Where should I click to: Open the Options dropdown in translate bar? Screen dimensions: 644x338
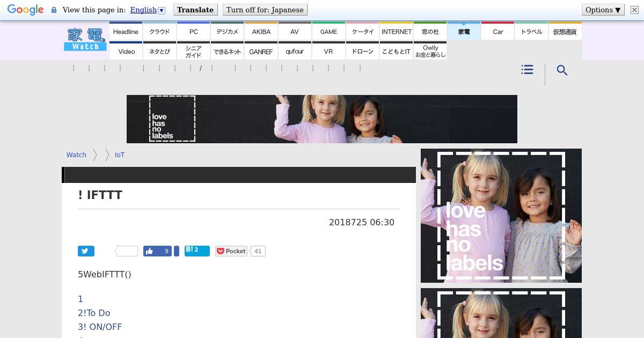(x=603, y=10)
